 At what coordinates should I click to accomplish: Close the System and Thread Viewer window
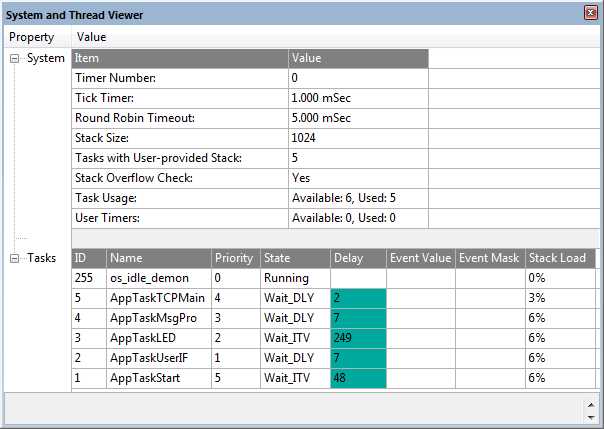(x=591, y=13)
